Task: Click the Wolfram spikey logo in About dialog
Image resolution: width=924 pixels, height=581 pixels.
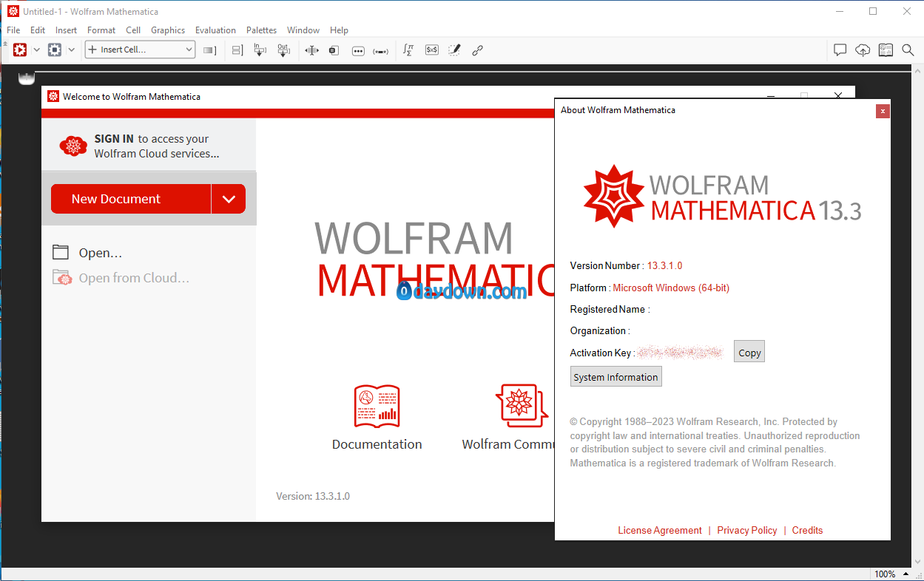Action: (x=613, y=196)
